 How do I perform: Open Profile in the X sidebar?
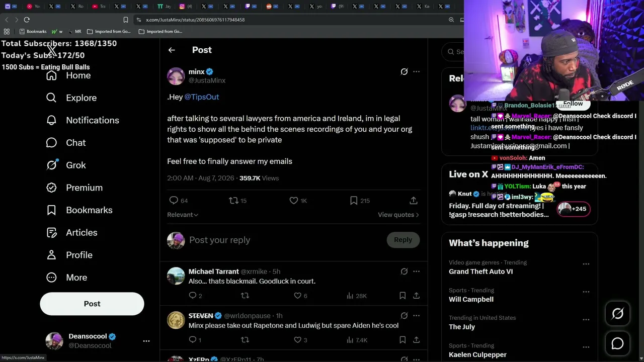pyautogui.click(x=69, y=255)
